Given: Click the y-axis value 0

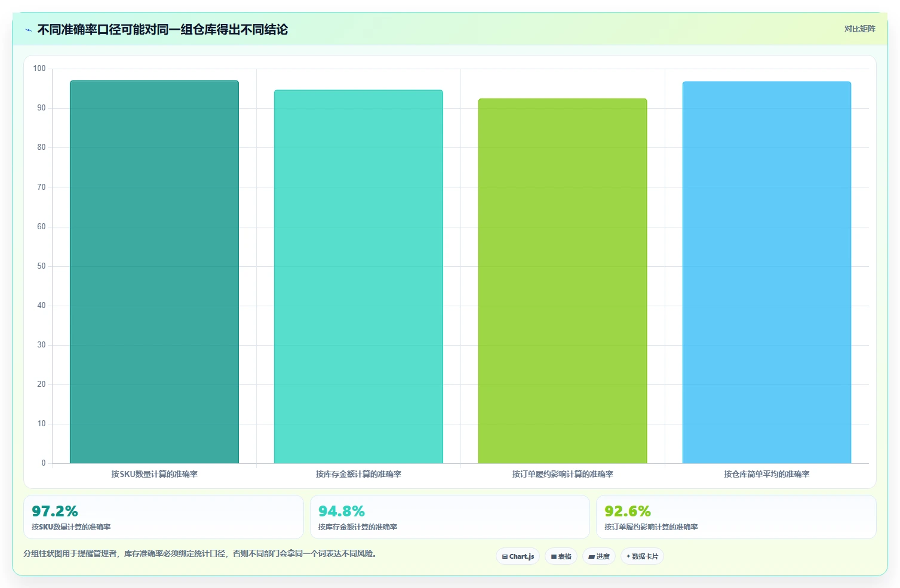Looking at the screenshot, I should pyautogui.click(x=44, y=463).
